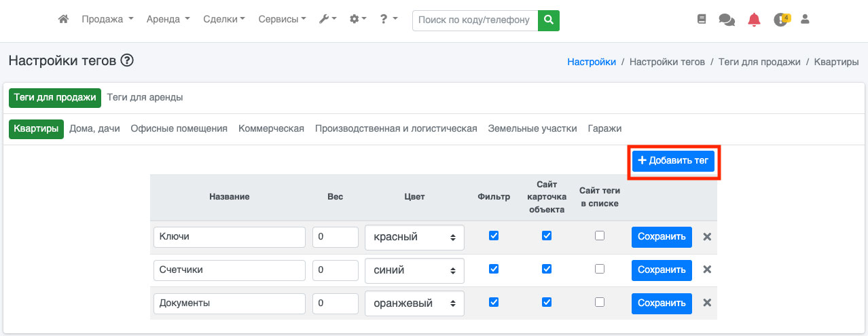Show notifications via red bell icon

(754, 20)
